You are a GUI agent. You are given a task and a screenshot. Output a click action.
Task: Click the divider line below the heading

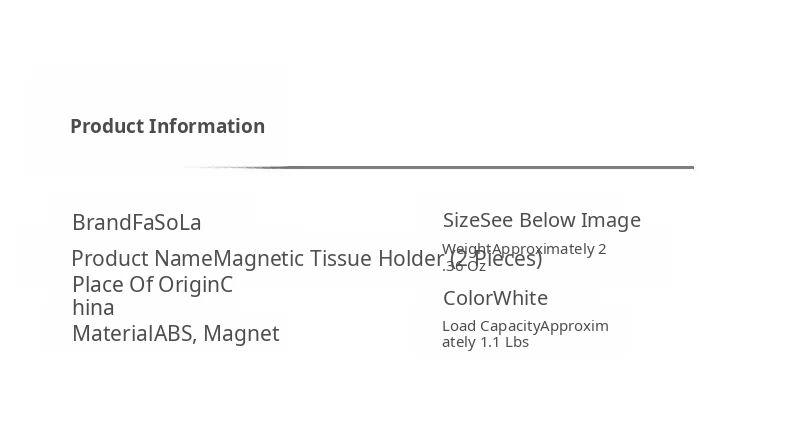tap(440, 167)
